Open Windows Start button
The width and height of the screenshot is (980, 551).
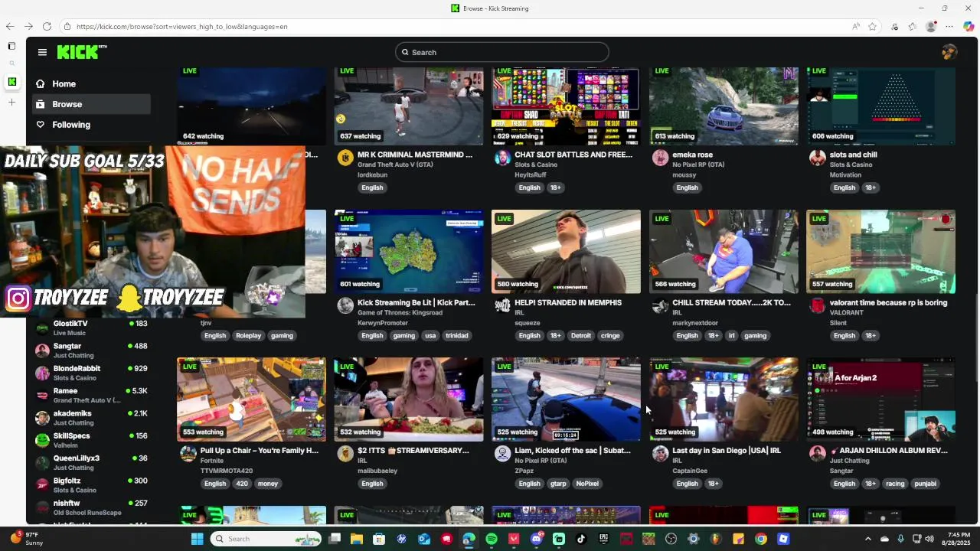[x=197, y=539]
